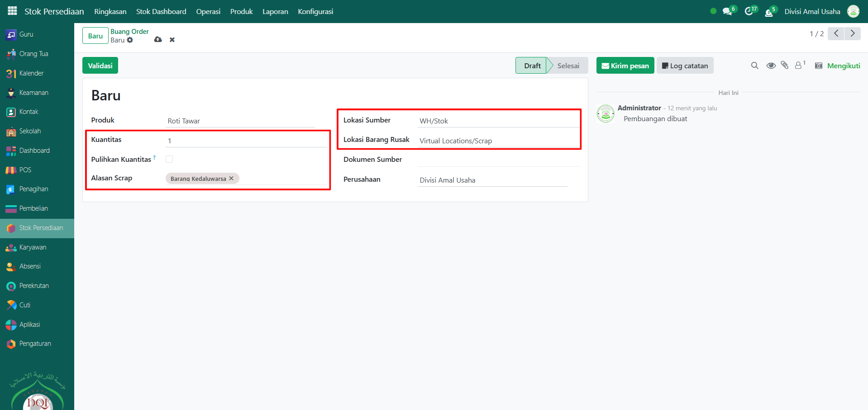868x410 pixels.
Task: Open the attachments paperclip icon
Action: [x=785, y=66]
